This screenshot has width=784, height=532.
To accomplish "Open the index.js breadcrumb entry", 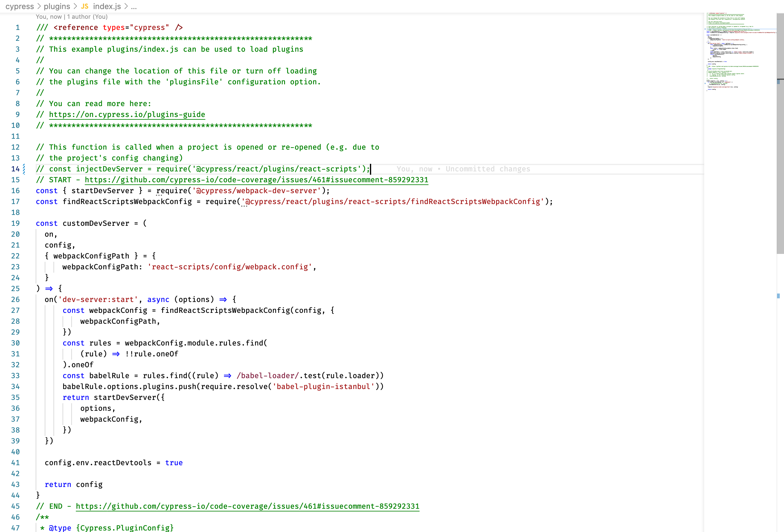I will [107, 6].
